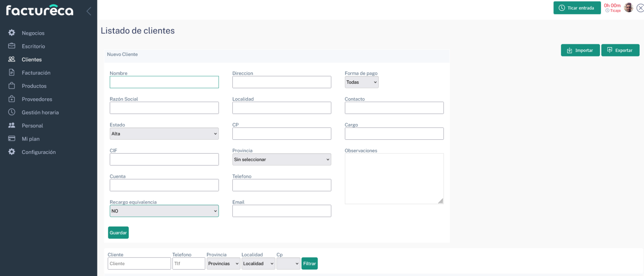Viewport: 644px width, 276px height.
Task: Click the Proveedores icon in sidebar
Action: [12, 99]
